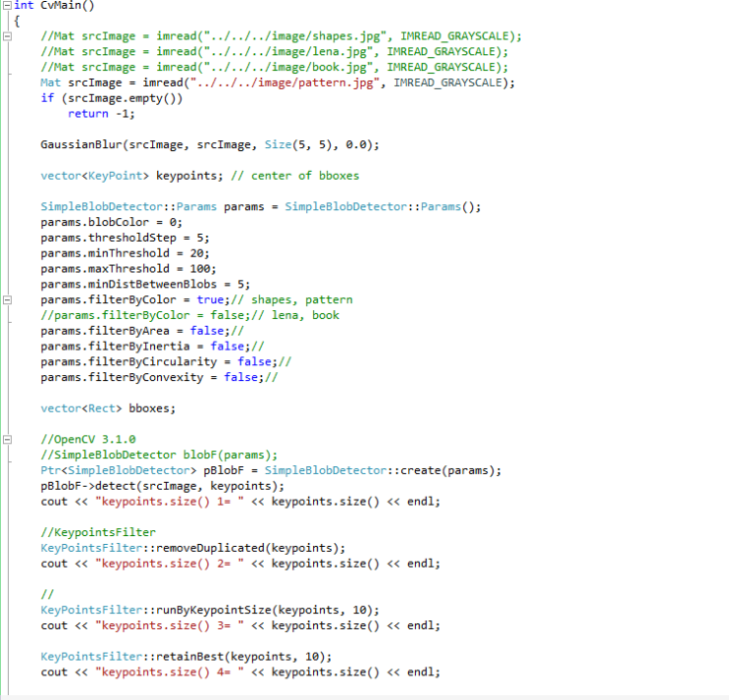
Task: Click 'SimpleBlobDetector::Params params' declaration
Action: [x=152, y=206]
